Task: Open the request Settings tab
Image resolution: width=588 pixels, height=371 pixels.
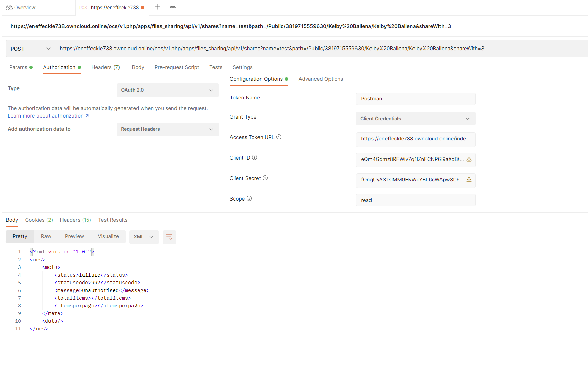Action: click(242, 67)
